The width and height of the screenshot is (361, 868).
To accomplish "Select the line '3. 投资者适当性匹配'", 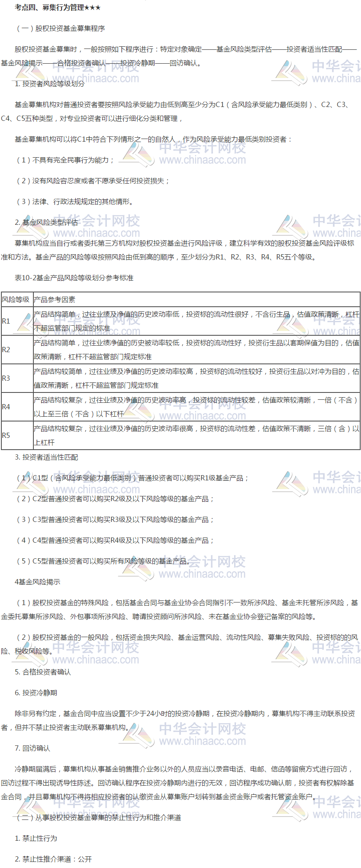I will (x=46, y=457).
